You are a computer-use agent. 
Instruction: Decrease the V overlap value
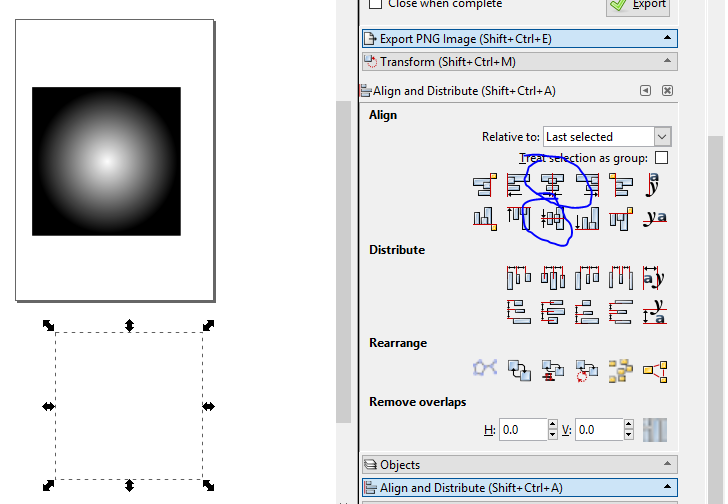[629, 435]
